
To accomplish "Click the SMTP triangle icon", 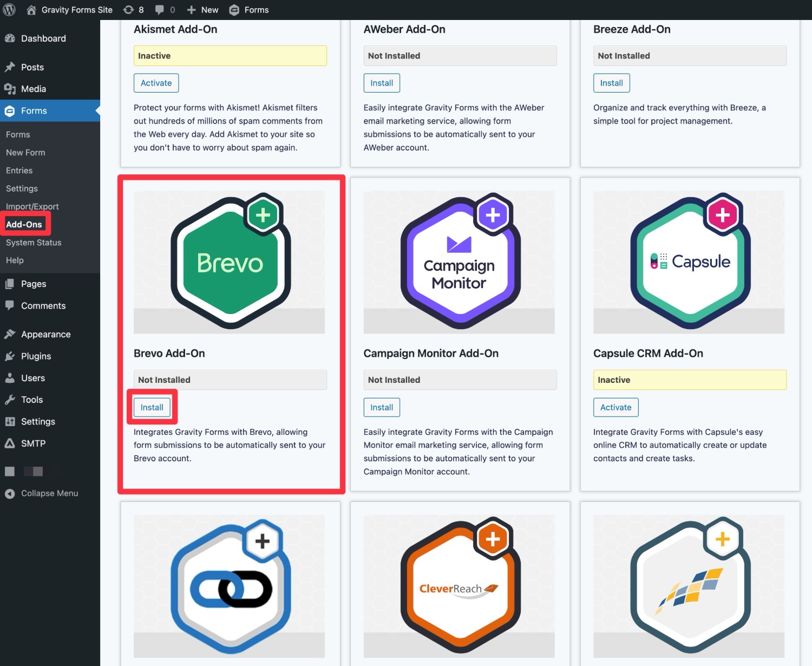I will (10, 443).
